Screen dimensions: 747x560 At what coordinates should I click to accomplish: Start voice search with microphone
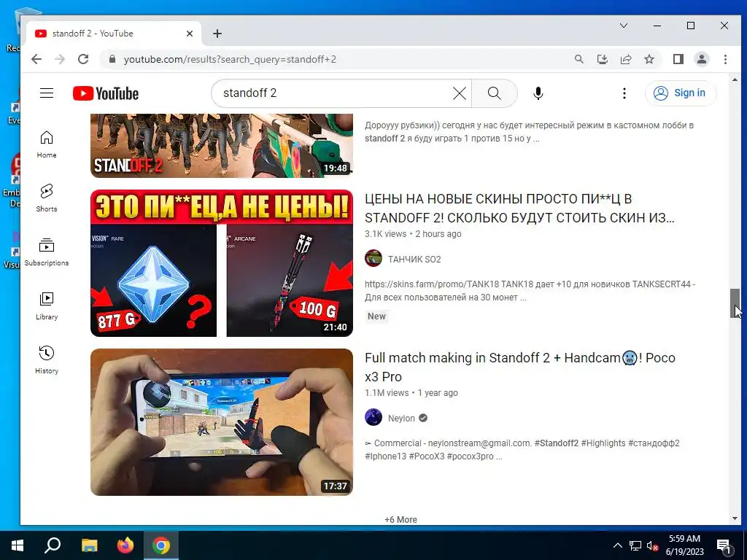click(x=538, y=93)
